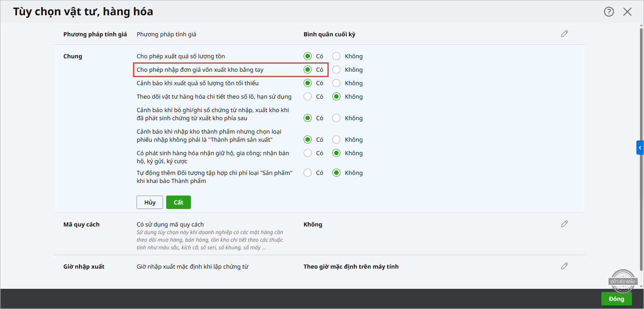Select Không for cảnh báo nhập kho thành phẩm

click(x=336, y=139)
